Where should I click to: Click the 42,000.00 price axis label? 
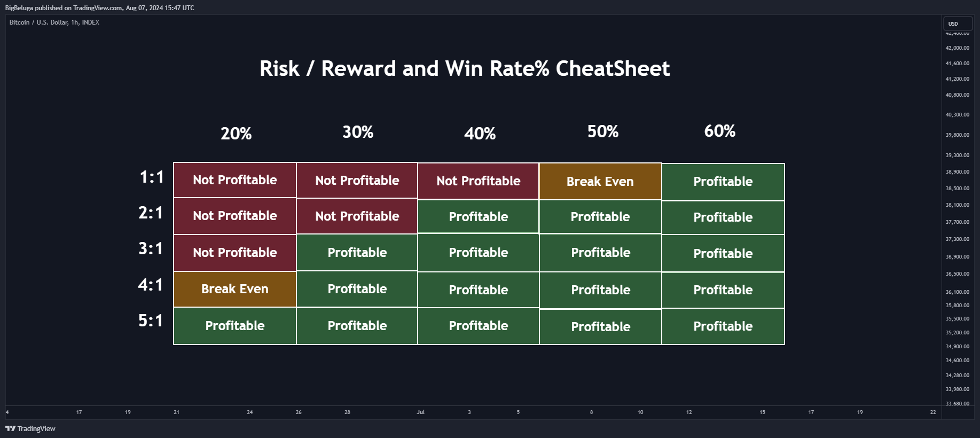tap(958, 48)
